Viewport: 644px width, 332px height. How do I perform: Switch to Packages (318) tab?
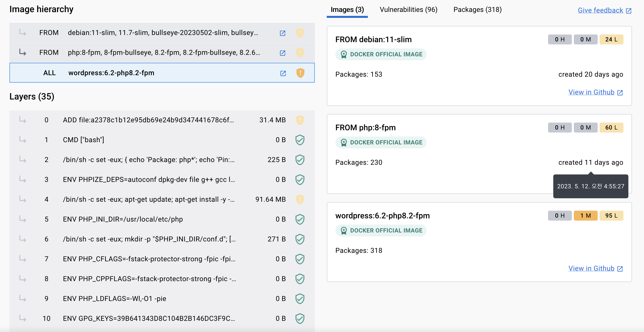[477, 9]
